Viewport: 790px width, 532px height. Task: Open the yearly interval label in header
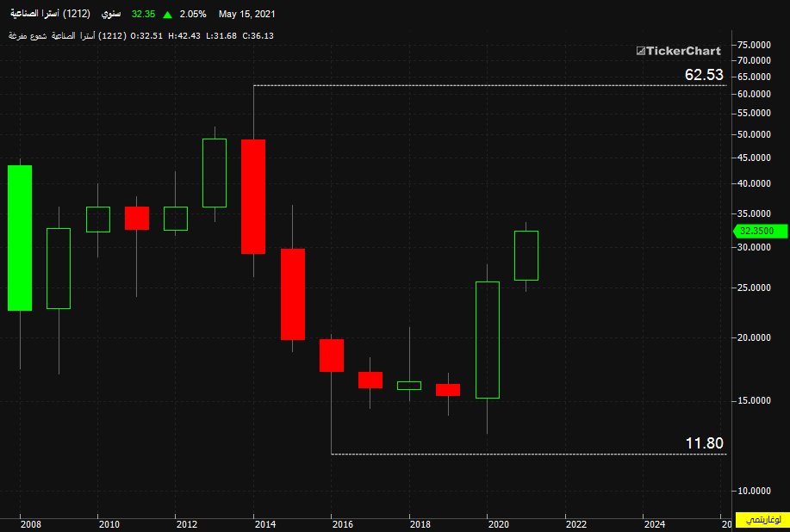pos(111,14)
